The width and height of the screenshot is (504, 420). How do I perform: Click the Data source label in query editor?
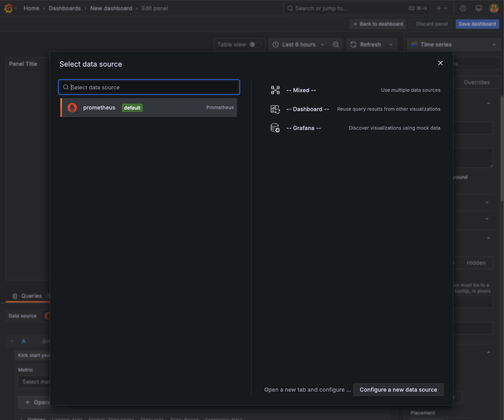coord(22,316)
